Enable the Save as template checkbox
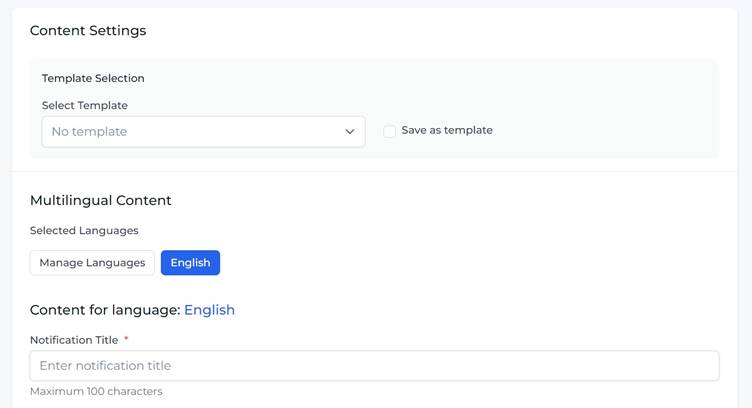The image size is (752, 408). pos(389,131)
